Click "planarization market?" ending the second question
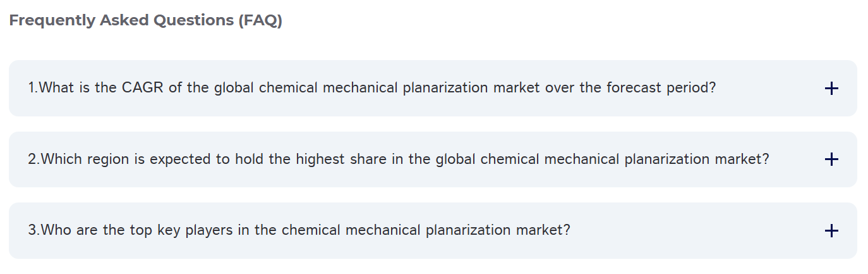This screenshot has height=274, width=868. (x=697, y=159)
